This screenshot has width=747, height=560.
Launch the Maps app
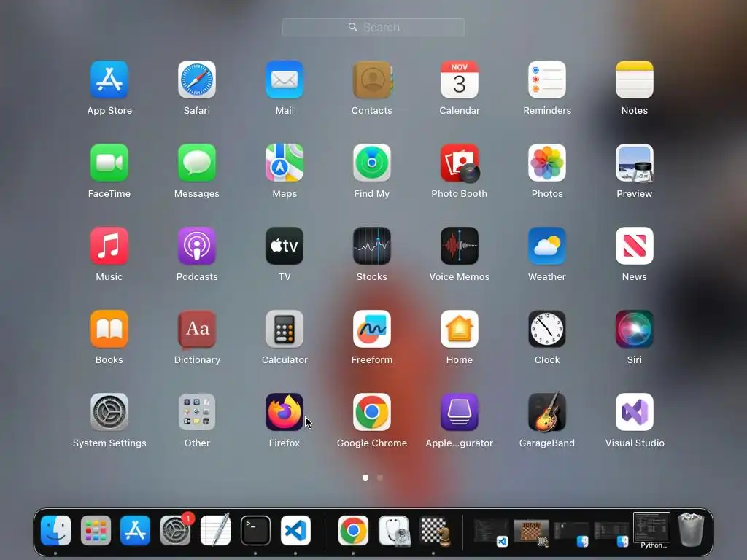(x=285, y=163)
